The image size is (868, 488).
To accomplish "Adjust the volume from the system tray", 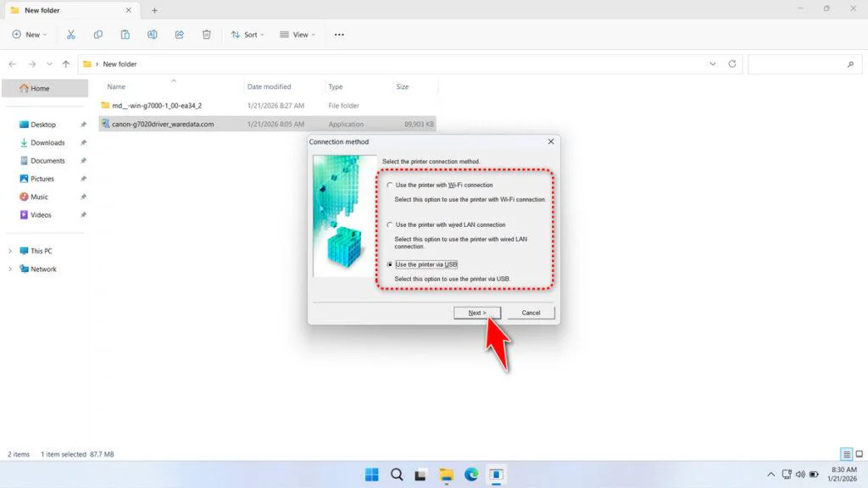I will pos(802,474).
